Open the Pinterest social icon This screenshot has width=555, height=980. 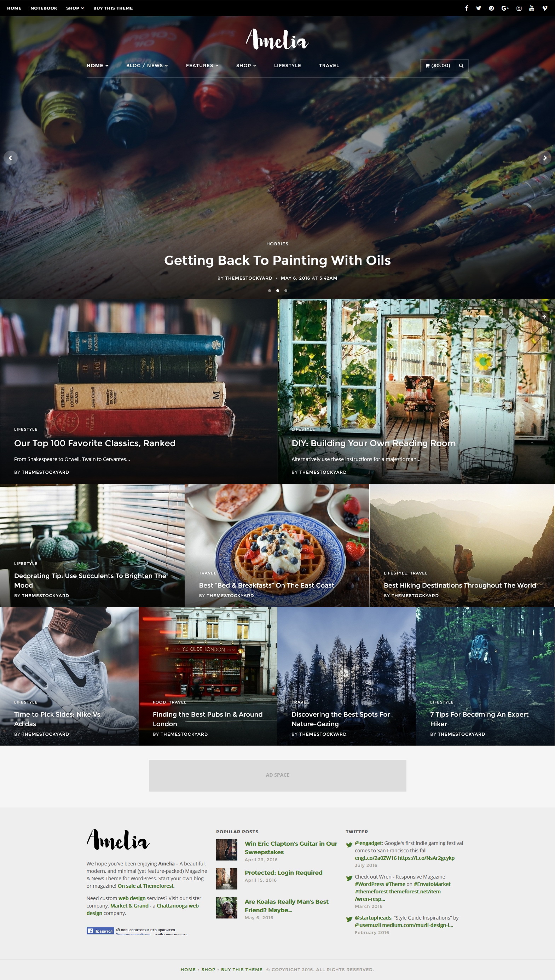(491, 8)
